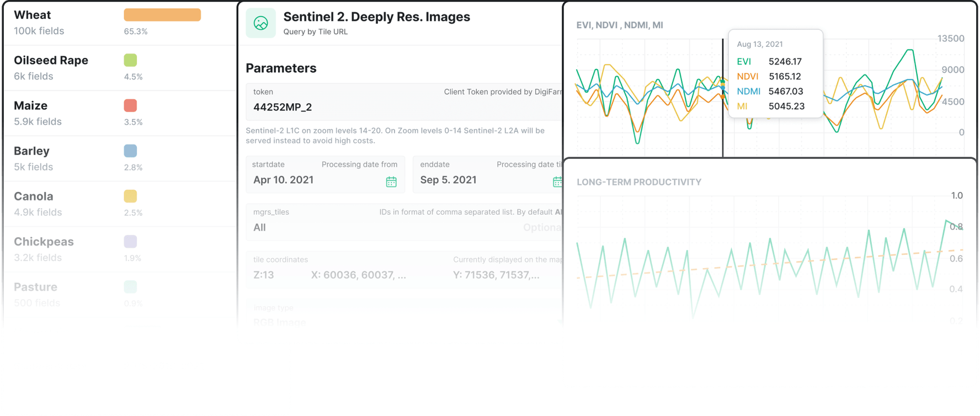Select the Maize red color swatch
This screenshot has width=980, height=416.
click(130, 105)
